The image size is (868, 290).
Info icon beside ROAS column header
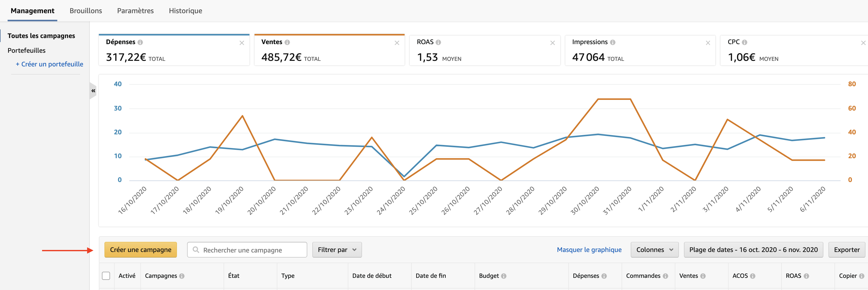(806, 276)
